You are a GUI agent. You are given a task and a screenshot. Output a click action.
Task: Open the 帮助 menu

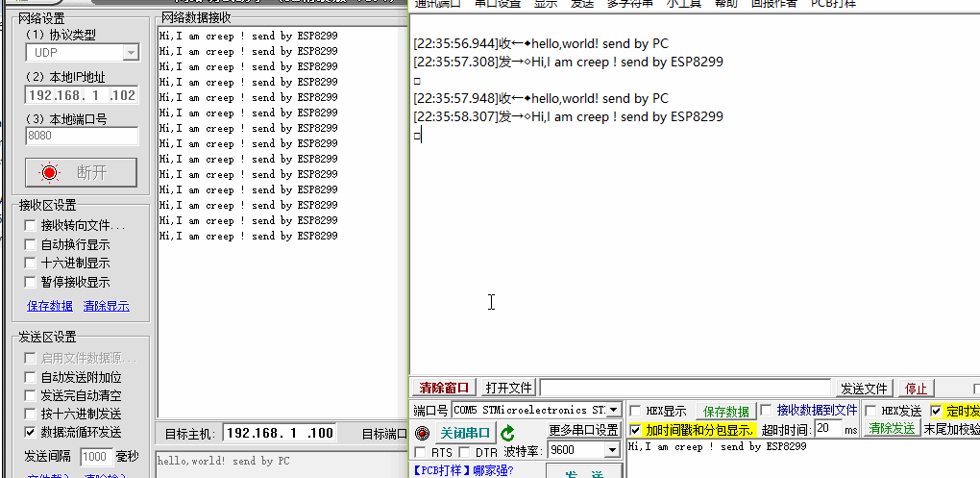(x=725, y=4)
